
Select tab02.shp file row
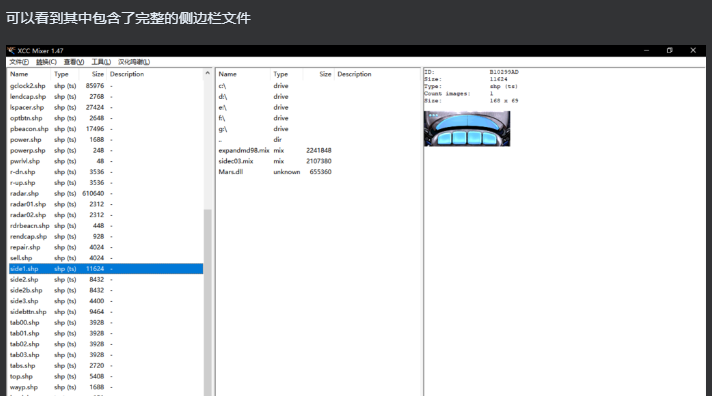point(106,344)
